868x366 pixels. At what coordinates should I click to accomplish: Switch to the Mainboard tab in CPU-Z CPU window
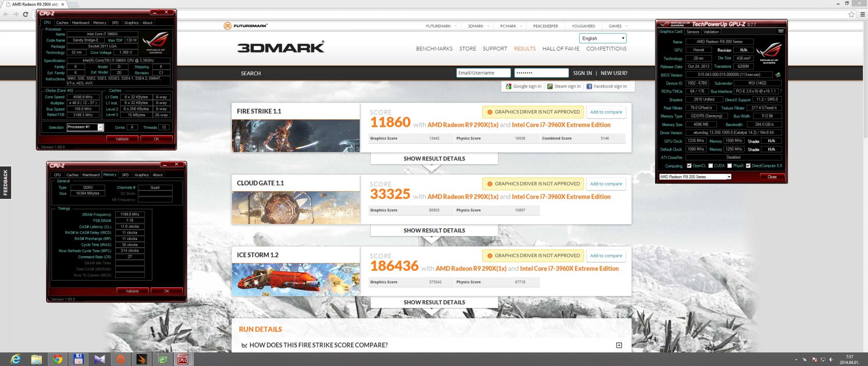tap(80, 23)
